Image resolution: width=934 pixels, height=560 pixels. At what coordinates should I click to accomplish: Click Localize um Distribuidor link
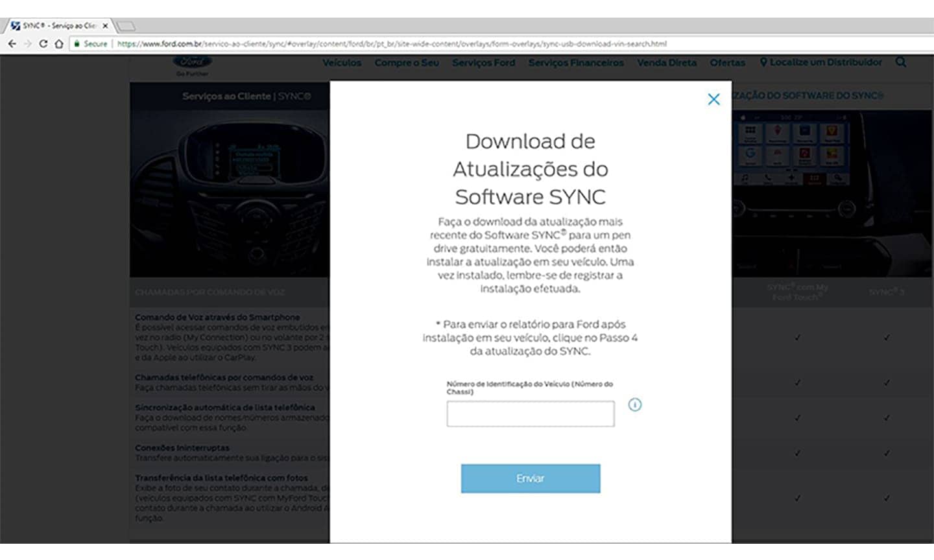click(x=820, y=62)
